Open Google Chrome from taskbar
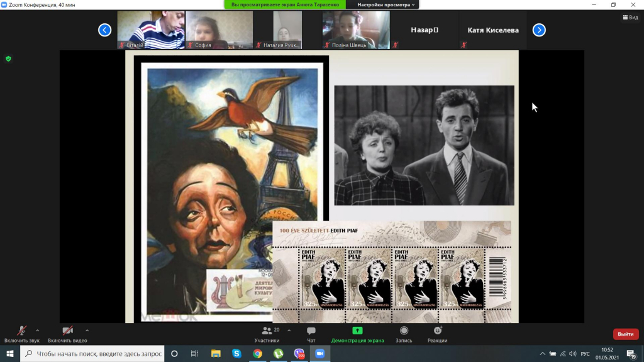 coord(257,353)
